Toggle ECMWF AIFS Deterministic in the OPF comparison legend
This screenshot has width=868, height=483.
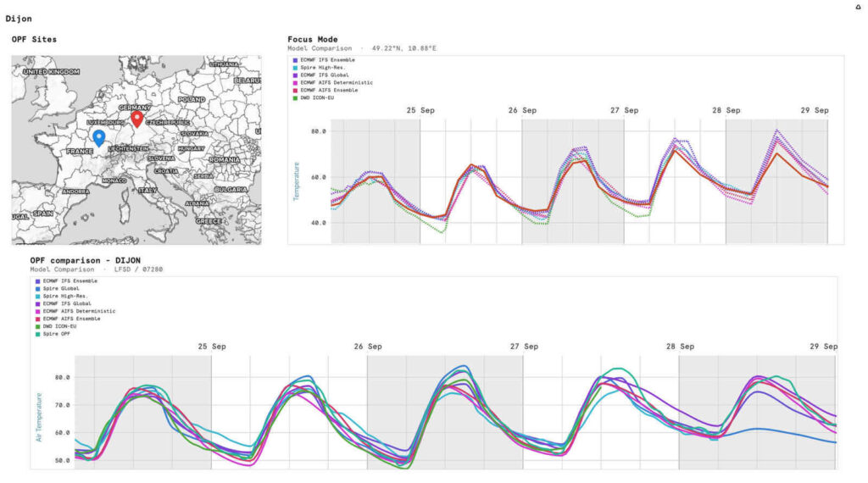click(75, 311)
